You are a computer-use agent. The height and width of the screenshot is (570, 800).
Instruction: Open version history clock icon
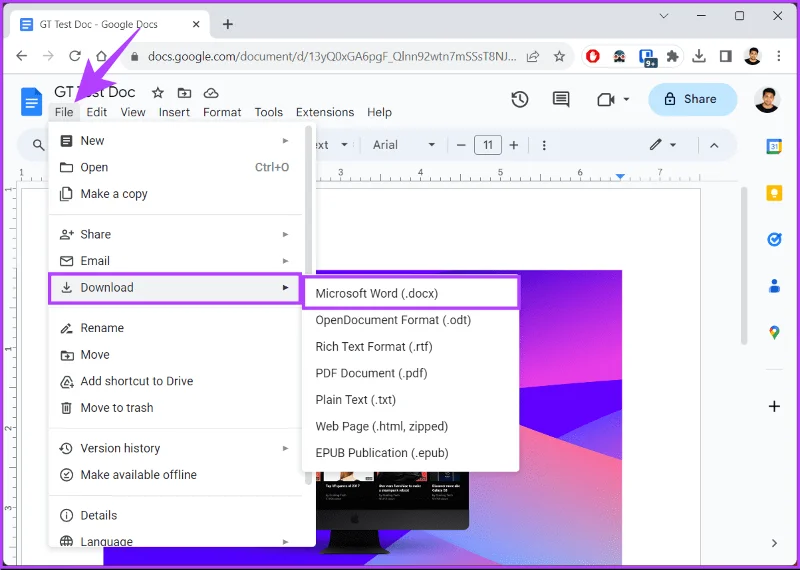pos(519,99)
